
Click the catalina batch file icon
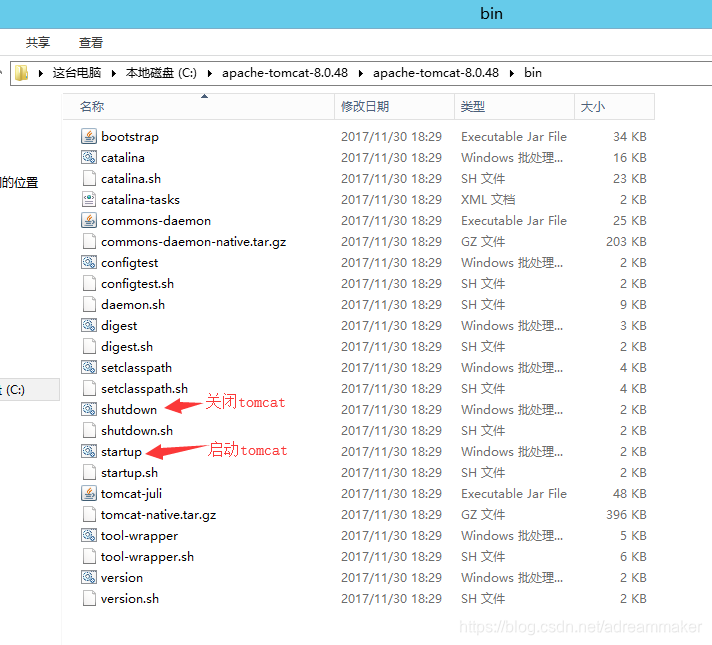(x=89, y=157)
